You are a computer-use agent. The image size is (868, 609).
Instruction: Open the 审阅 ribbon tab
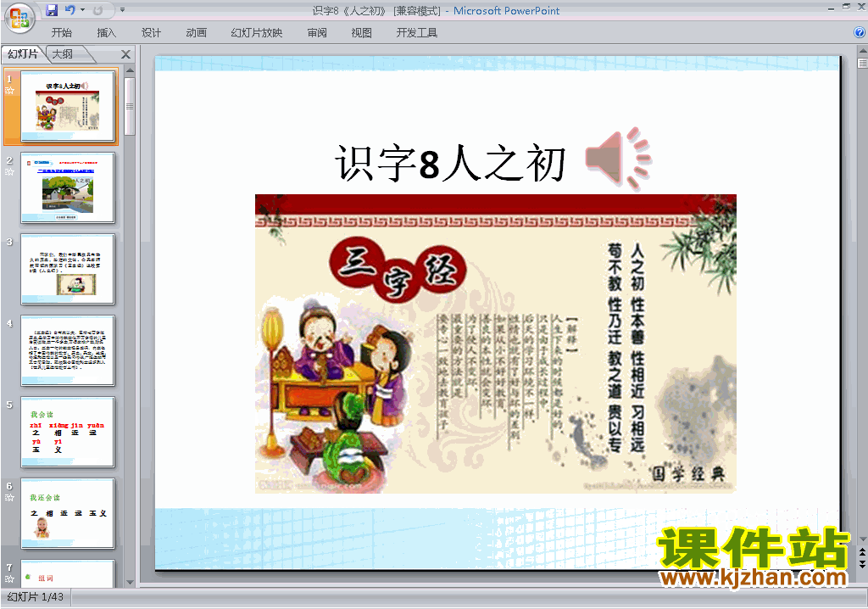317,33
